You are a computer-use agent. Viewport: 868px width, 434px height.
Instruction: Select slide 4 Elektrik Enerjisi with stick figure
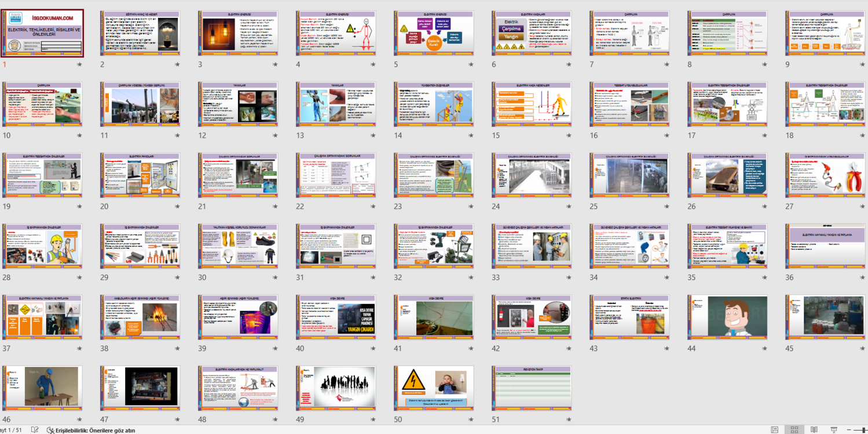(x=336, y=33)
